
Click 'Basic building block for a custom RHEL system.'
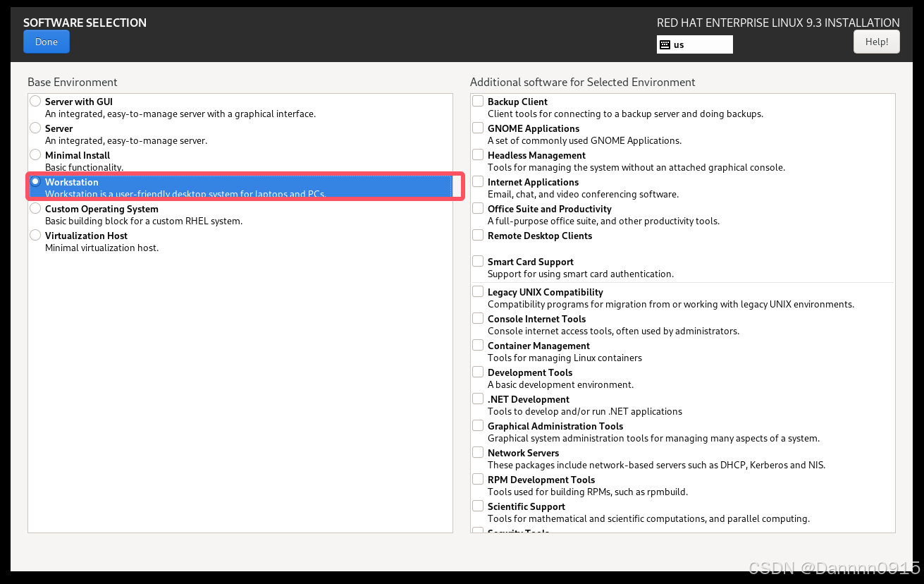click(x=144, y=221)
